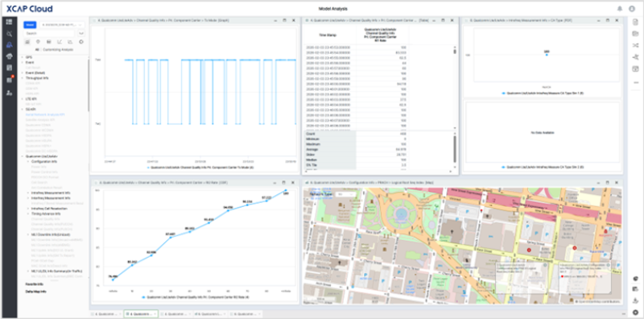Click the Search input field
The image size is (644, 319).
[49, 33]
